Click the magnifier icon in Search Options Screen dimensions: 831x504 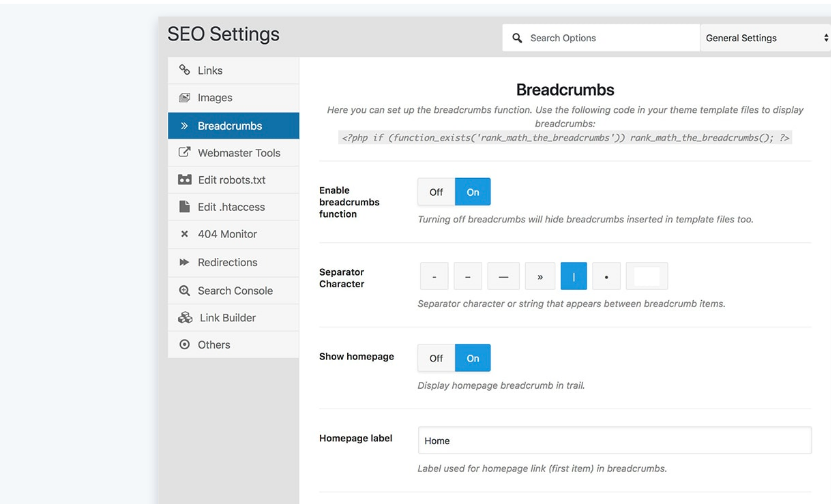tap(517, 38)
